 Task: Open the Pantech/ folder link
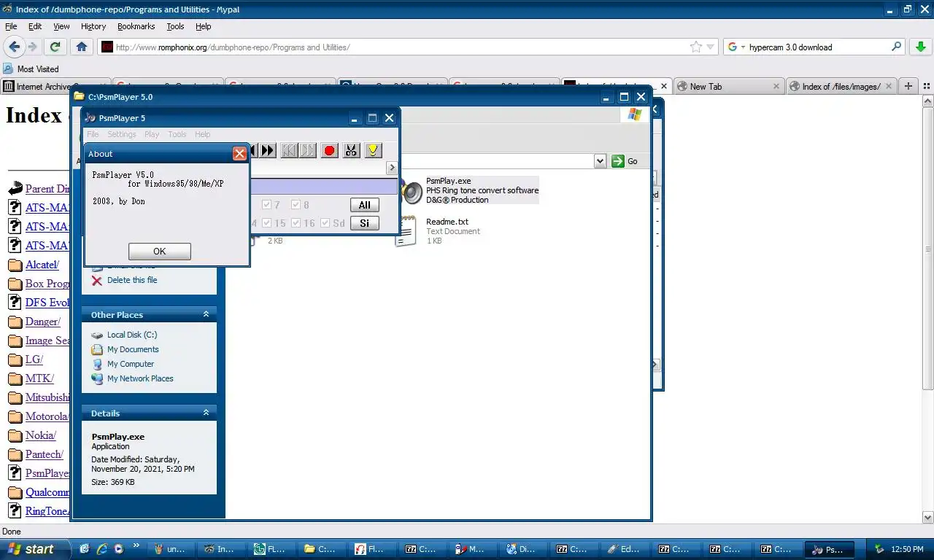click(x=45, y=454)
